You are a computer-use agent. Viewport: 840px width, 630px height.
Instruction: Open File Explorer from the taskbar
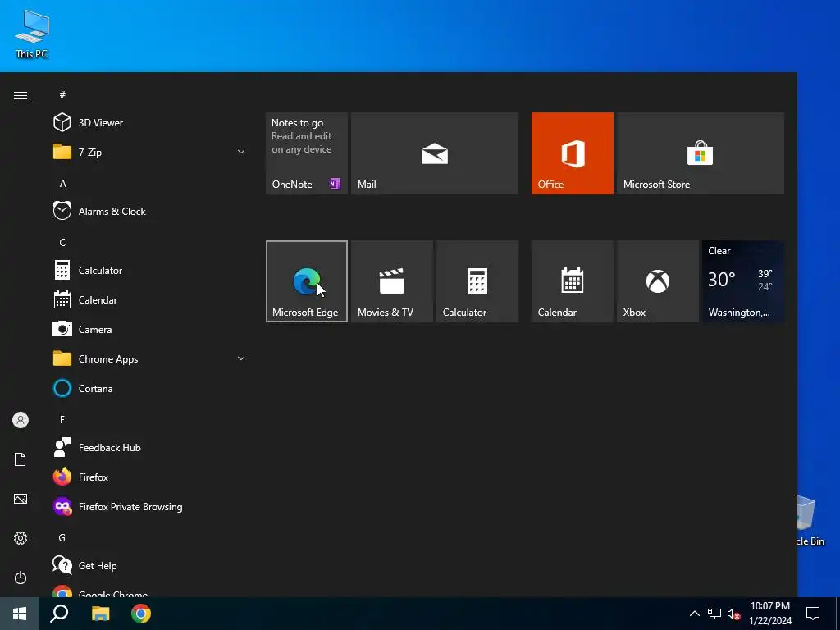[x=100, y=614]
